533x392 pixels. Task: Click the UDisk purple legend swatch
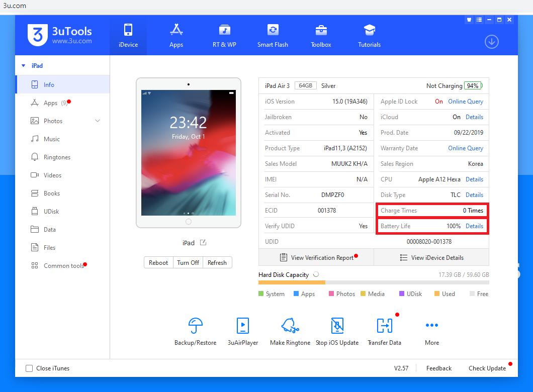402,293
